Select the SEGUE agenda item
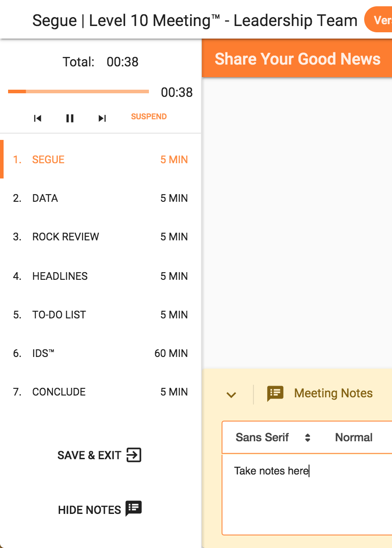 [x=100, y=160]
